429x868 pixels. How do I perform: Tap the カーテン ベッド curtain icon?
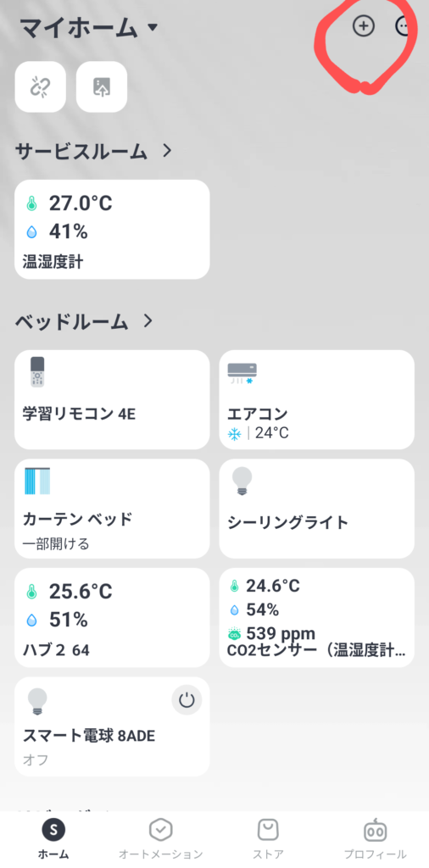coord(37,481)
